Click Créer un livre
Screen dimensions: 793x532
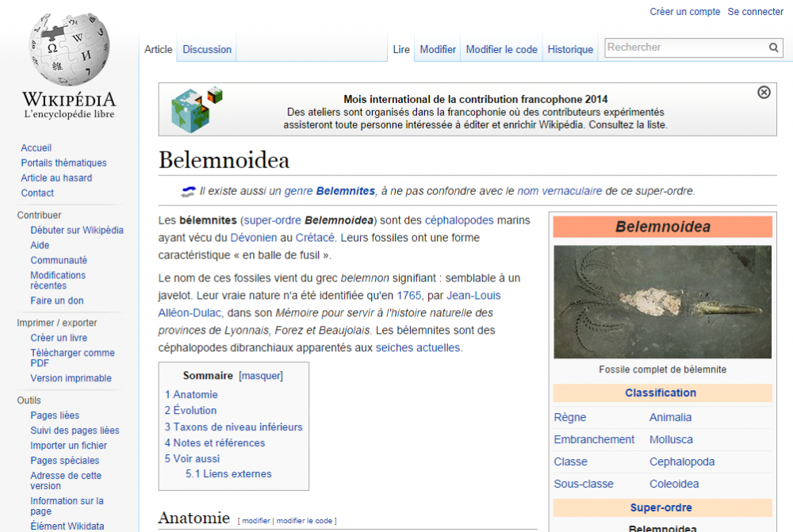click(x=59, y=338)
